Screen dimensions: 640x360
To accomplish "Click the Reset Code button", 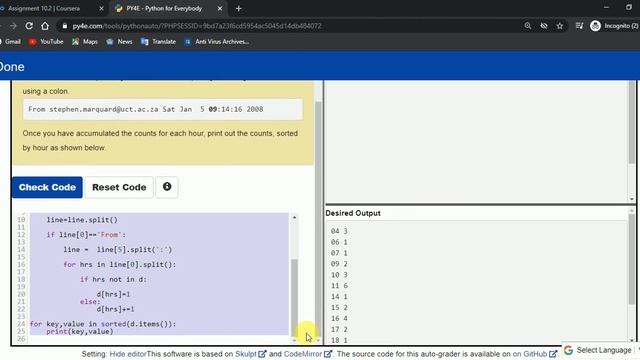I will [119, 187].
